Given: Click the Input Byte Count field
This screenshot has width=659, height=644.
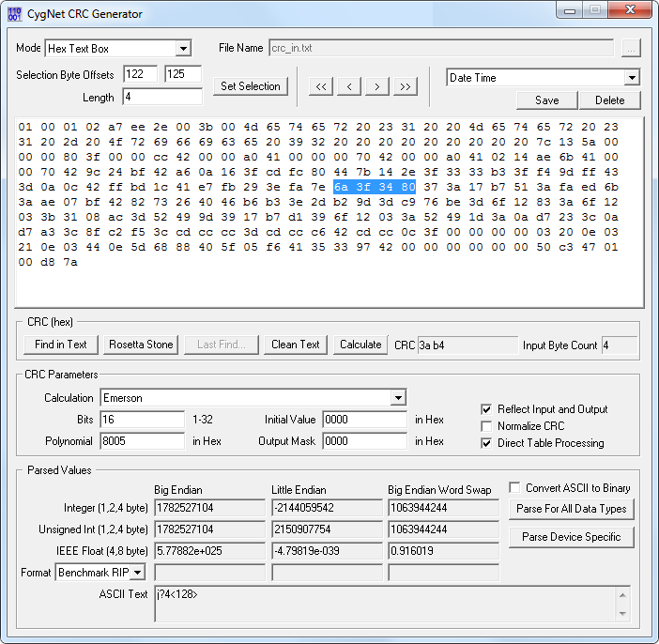Looking at the screenshot, I should [x=620, y=345].
